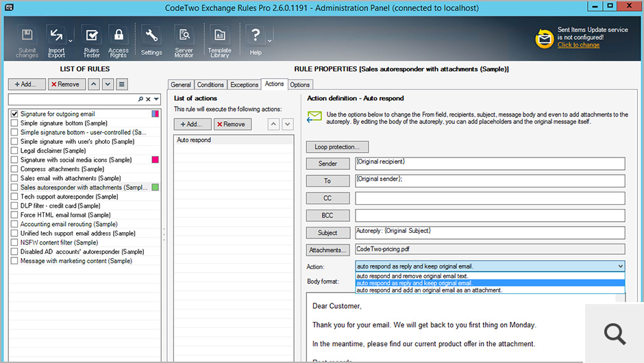Remove the selected rule from the list
The width and height of the screenshot is (644, 363).
[66, 84]
